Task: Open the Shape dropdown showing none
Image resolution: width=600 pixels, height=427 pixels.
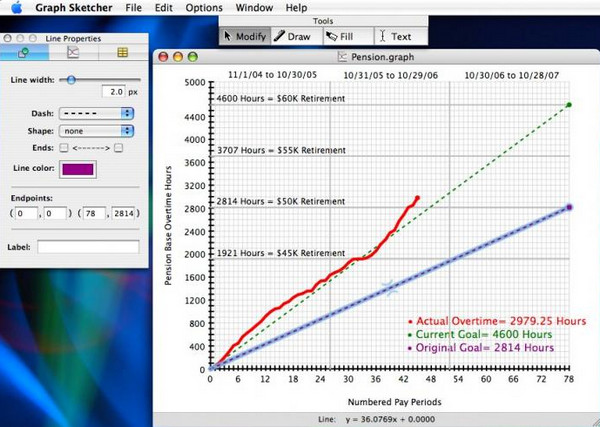Action: pyautogui.click(x=96, y=131)
